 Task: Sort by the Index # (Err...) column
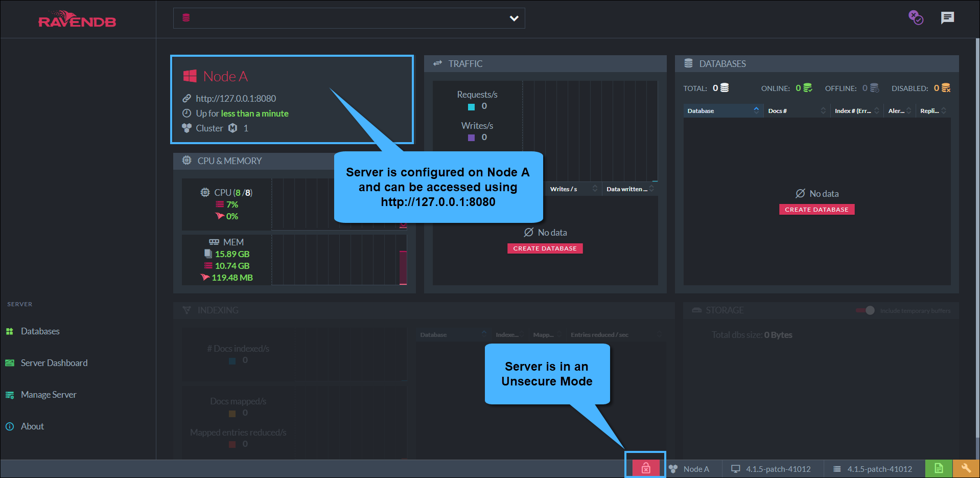tap(857, 110)
